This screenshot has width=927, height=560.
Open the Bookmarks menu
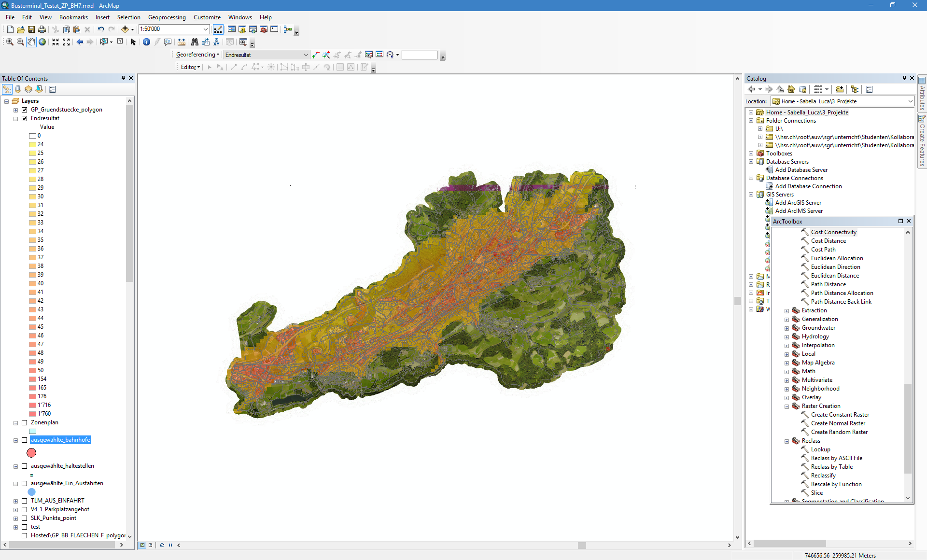pos(73,17)
